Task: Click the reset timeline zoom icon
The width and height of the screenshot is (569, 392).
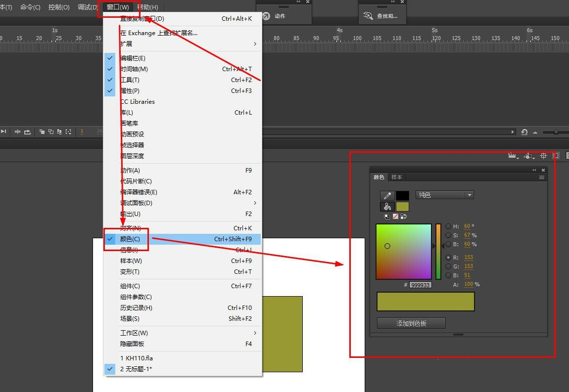Action: 524,132
